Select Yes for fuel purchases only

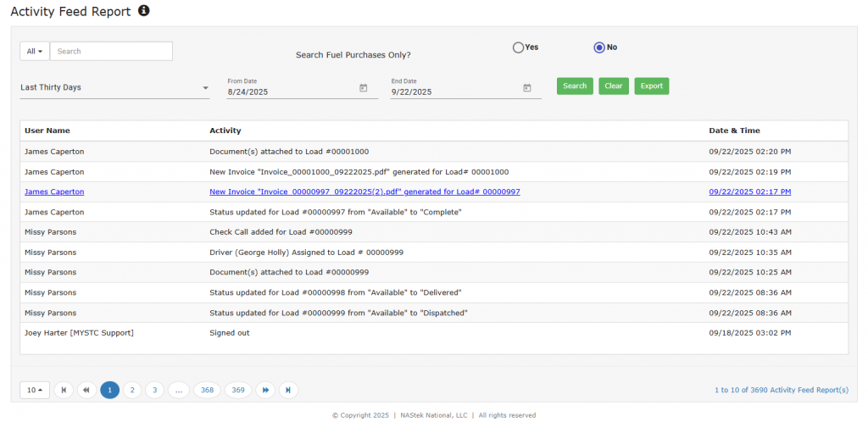point(518,47)
